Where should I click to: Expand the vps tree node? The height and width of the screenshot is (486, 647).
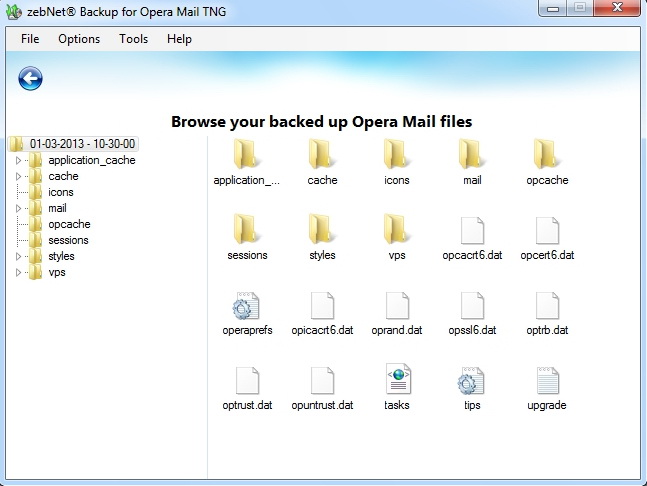coord(18,273)
